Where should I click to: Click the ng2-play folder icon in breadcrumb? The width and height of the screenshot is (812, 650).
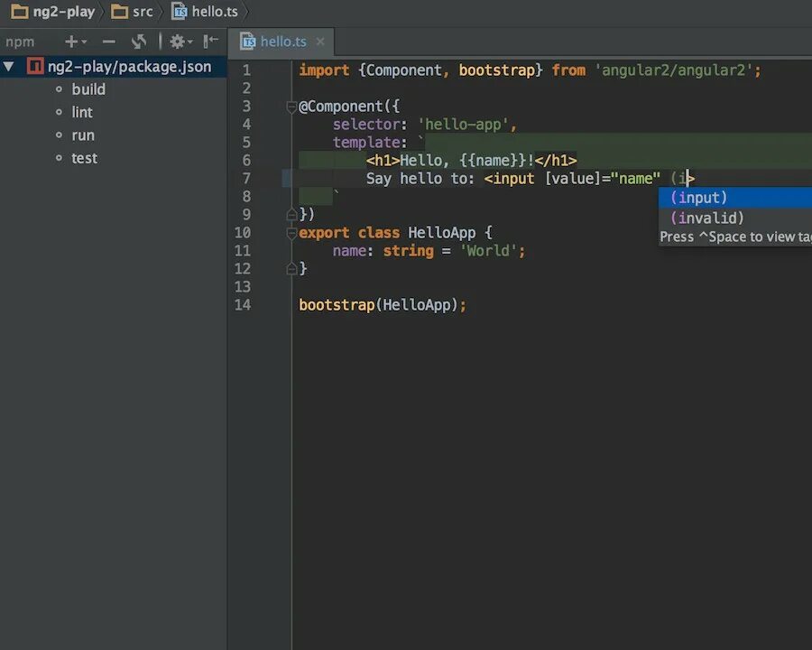pos(20,12)
